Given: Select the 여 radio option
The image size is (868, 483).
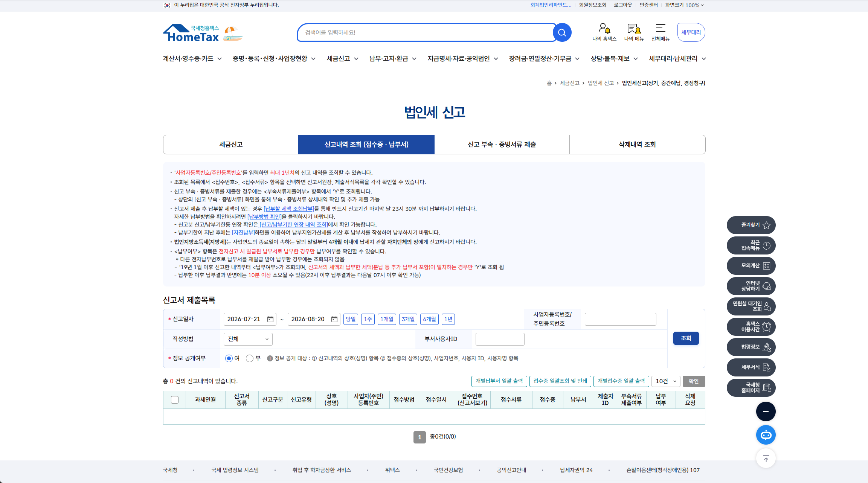Looking at the screenshot, I should [229, 358].
